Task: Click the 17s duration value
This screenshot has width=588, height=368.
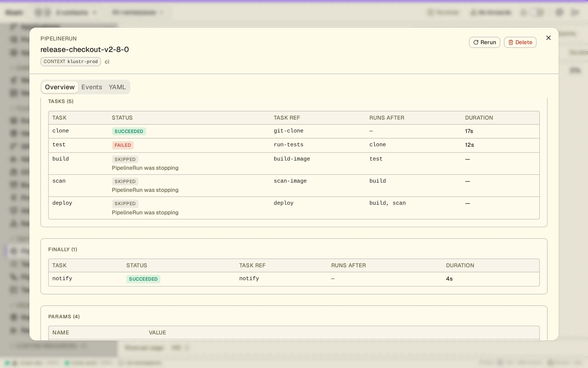Action: pyautogui.click(x=469, y=131)
